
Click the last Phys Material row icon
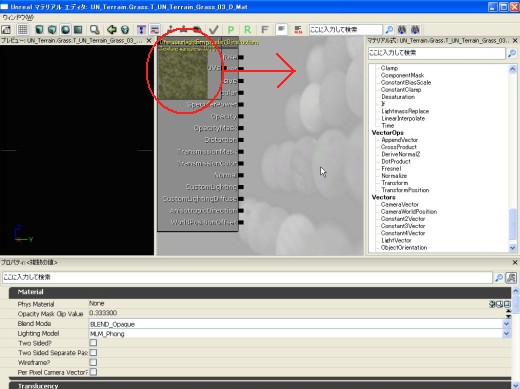click(507, 304)
